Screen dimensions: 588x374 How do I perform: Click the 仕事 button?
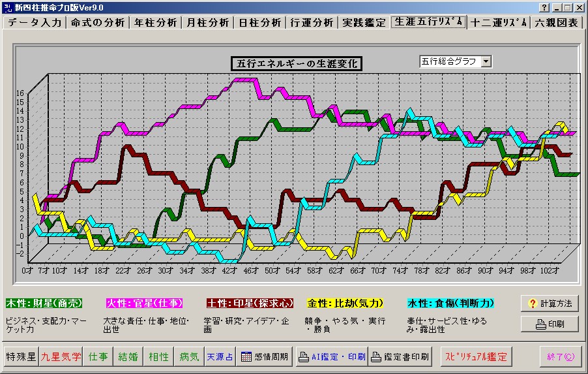tap(98, 356)
